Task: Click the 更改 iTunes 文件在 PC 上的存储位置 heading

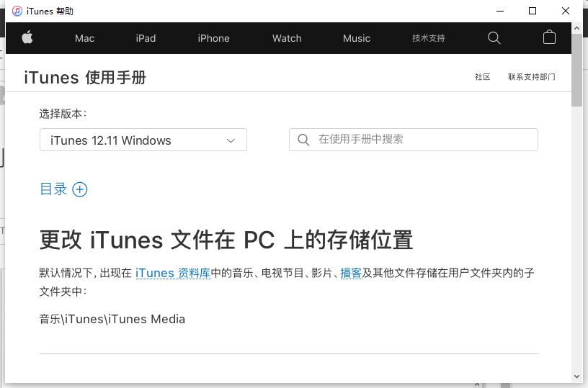Action: [x=226, y=240]
